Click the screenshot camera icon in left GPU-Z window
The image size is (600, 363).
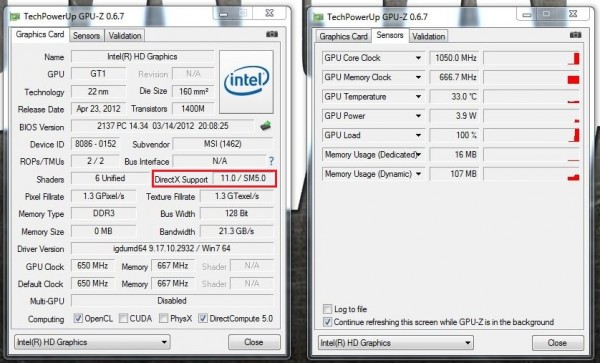point(272,34)
